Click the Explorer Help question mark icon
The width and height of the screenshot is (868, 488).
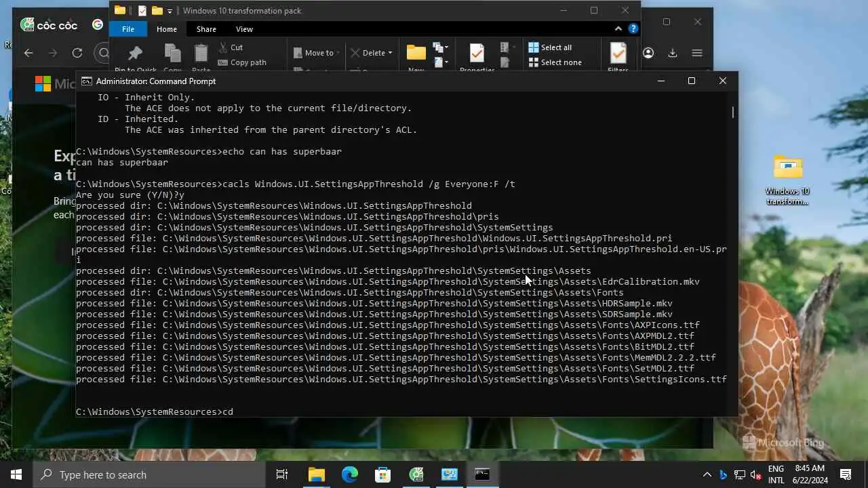633,29
